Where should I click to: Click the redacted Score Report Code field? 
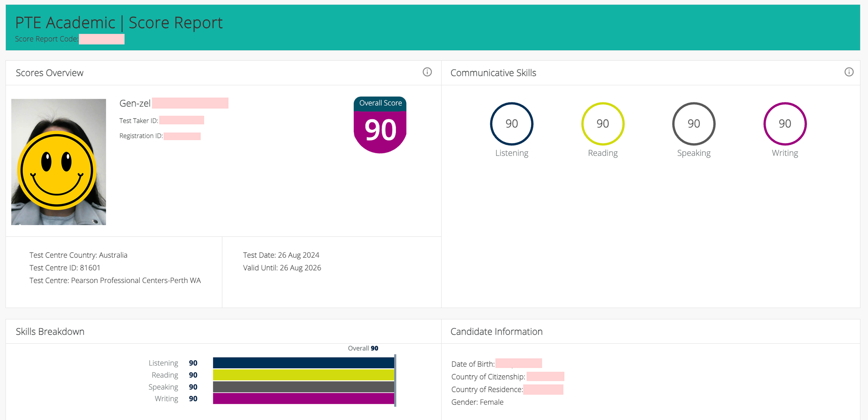pyautogui.click(x=101, y=39)
